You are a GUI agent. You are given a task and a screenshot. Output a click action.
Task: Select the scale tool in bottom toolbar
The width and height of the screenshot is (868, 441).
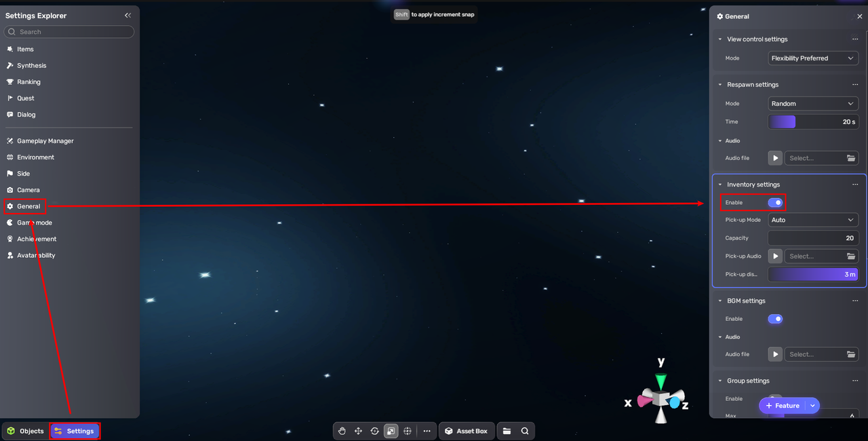pyautogui.click(x=391, y=431)
